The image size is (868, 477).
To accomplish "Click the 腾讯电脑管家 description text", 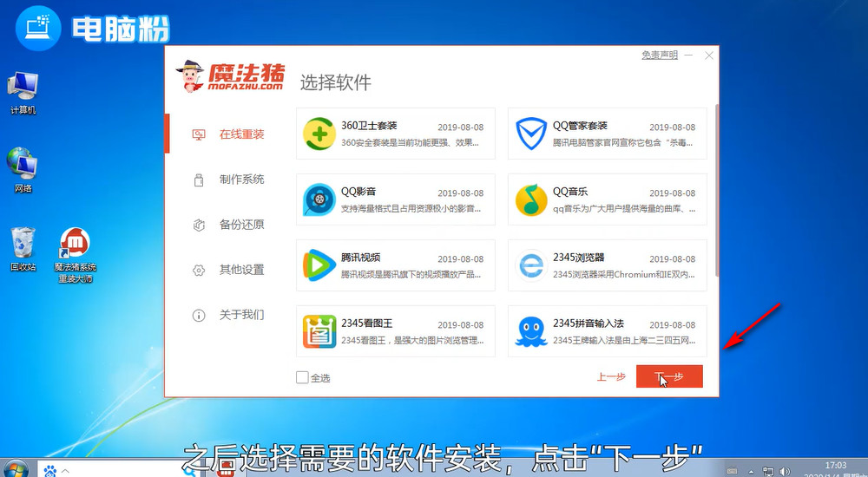I will (x=622, y=143).
